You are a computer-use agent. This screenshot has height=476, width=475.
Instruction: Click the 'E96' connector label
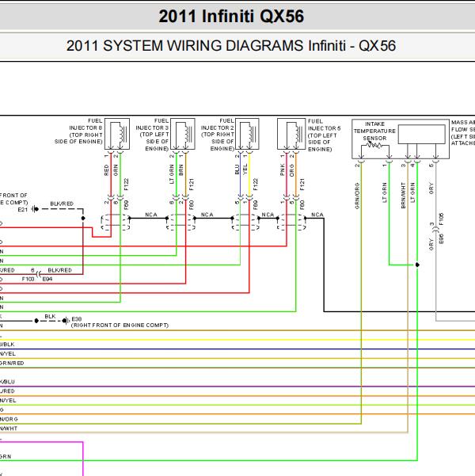click(441, 238)
